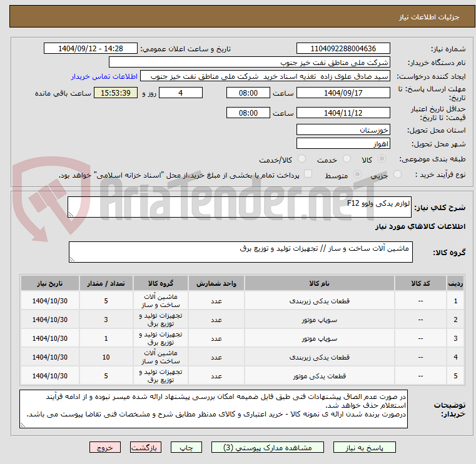476x464 pixels.
Task: Click the 'تاریخ نیاز' column header
Action: click(50, 283)
